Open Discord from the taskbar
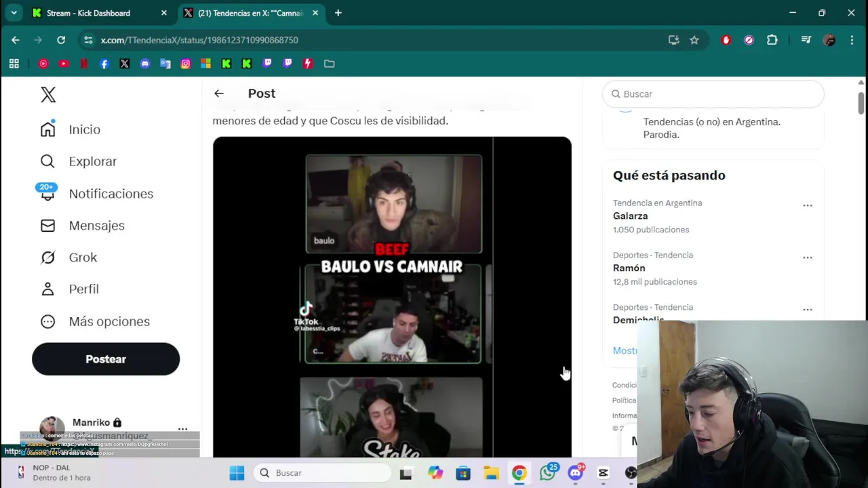 [576, 473]
